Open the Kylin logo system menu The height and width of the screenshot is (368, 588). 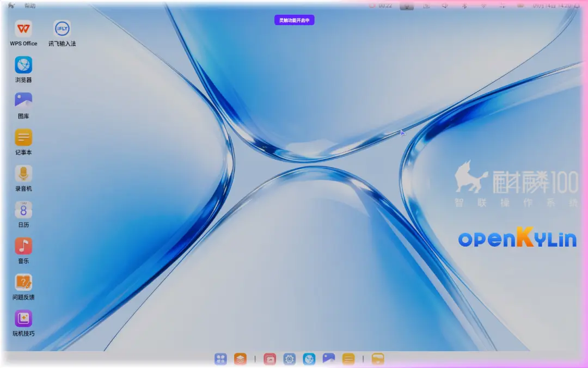pos(11,5)
